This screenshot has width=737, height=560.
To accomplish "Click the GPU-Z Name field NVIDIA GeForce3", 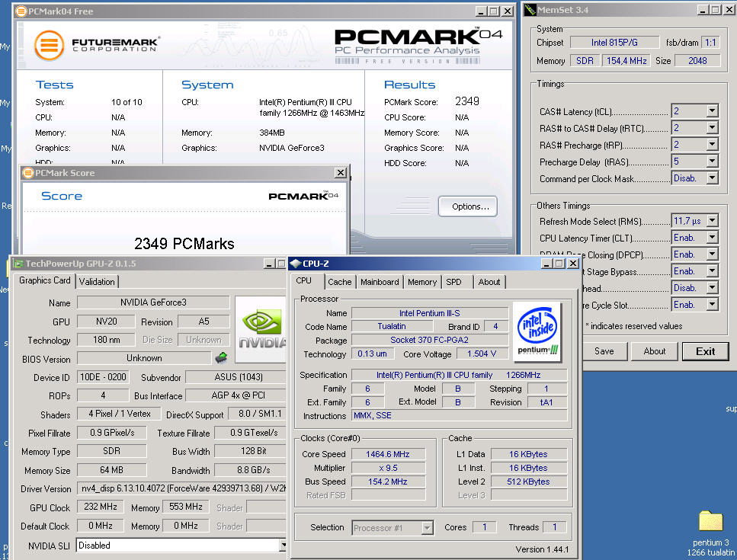I will (153, 302).
